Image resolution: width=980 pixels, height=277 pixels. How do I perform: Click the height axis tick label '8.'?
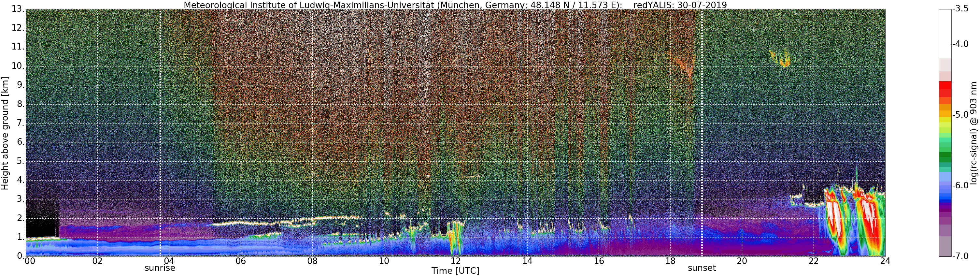(21, 104)
